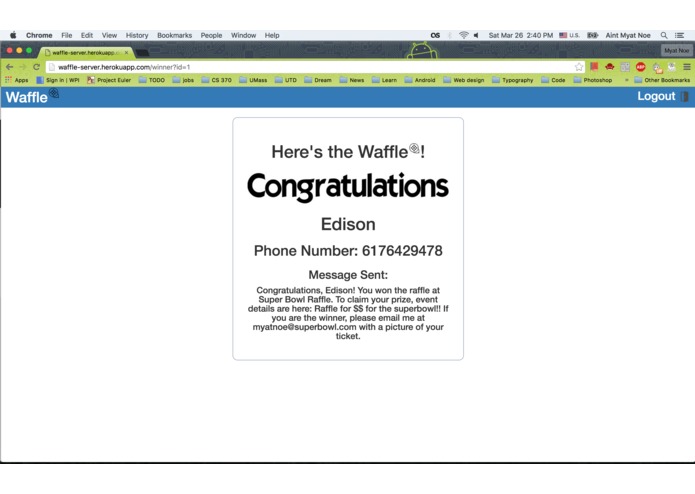Click the battery status icon
Image resolution: width=695 pixels, height=494 pixels.
click(x=593, y=35)
